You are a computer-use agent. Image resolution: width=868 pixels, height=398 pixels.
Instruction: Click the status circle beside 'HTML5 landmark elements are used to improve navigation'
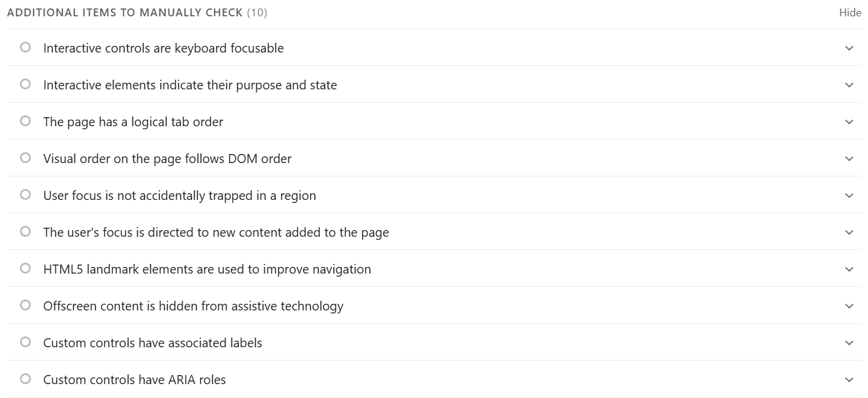(x=25, y=268)
